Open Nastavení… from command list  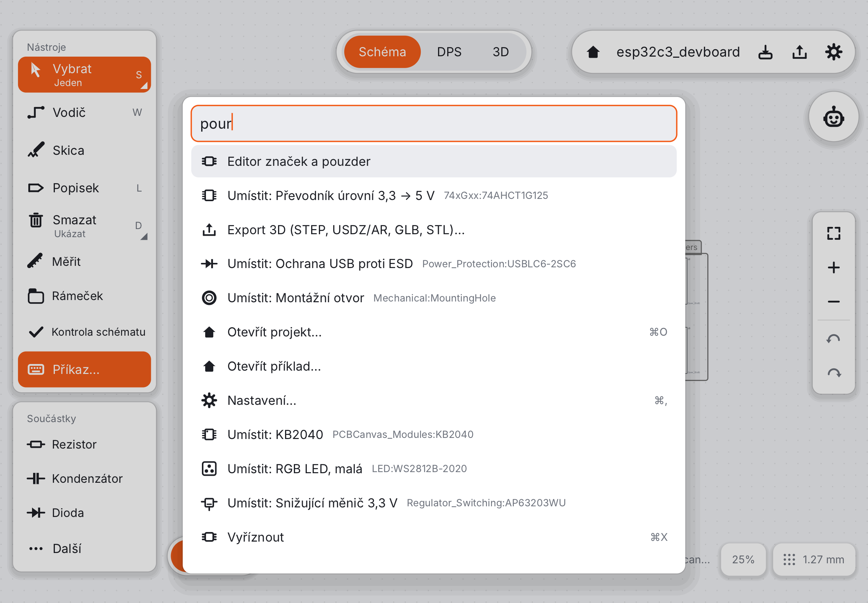click(434, 400)
